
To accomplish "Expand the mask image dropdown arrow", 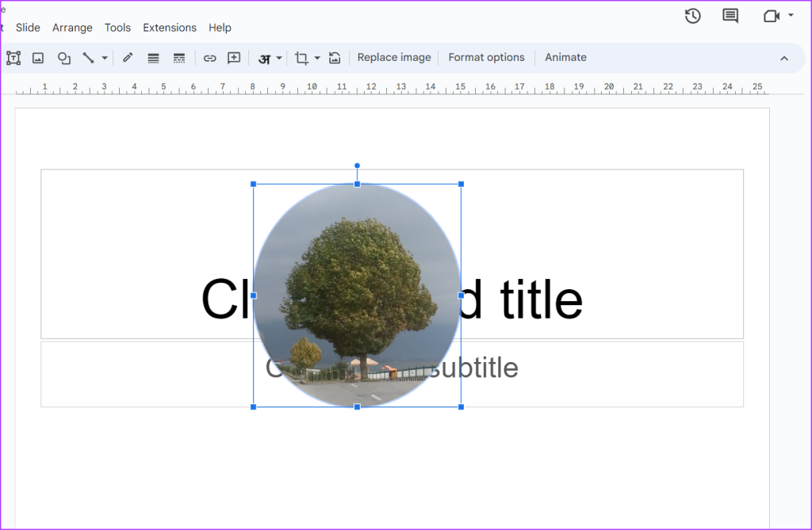I will 317,58.
